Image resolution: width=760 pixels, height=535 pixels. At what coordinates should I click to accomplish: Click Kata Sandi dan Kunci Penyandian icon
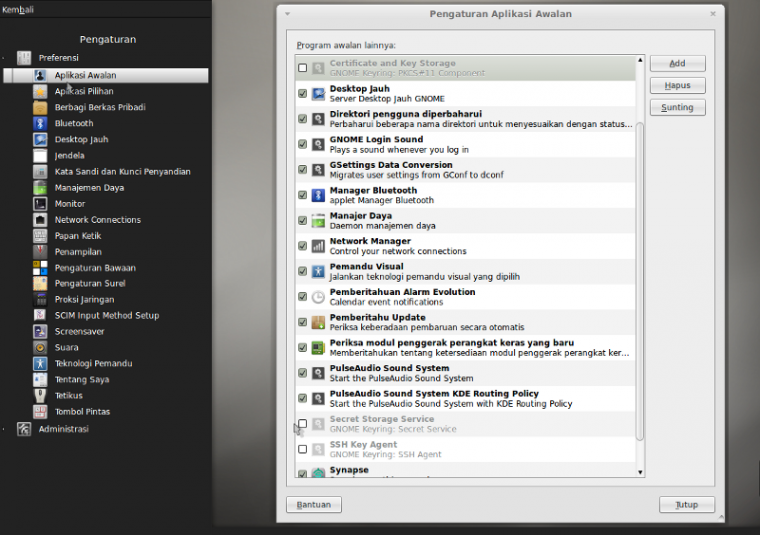pyautogui.click(x=40, y=172)
